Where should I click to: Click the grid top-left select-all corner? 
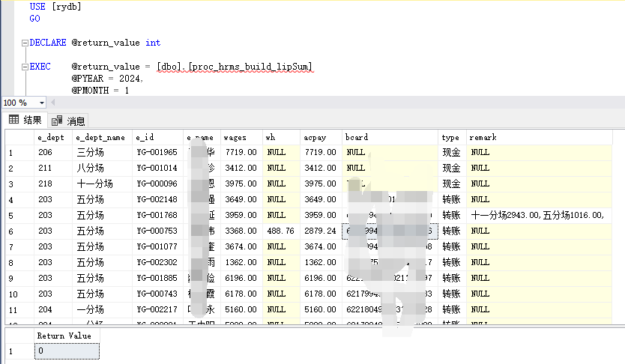click(19, 137)
